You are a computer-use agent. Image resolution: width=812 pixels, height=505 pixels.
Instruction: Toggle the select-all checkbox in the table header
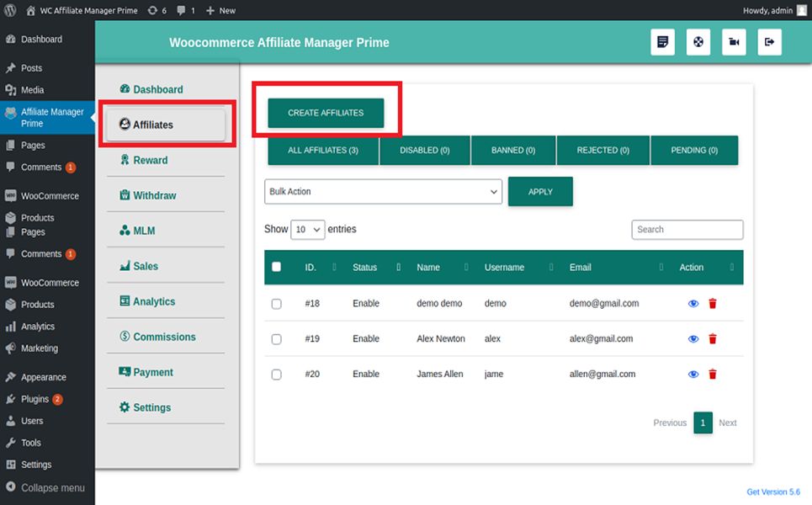tap(277, 268)
